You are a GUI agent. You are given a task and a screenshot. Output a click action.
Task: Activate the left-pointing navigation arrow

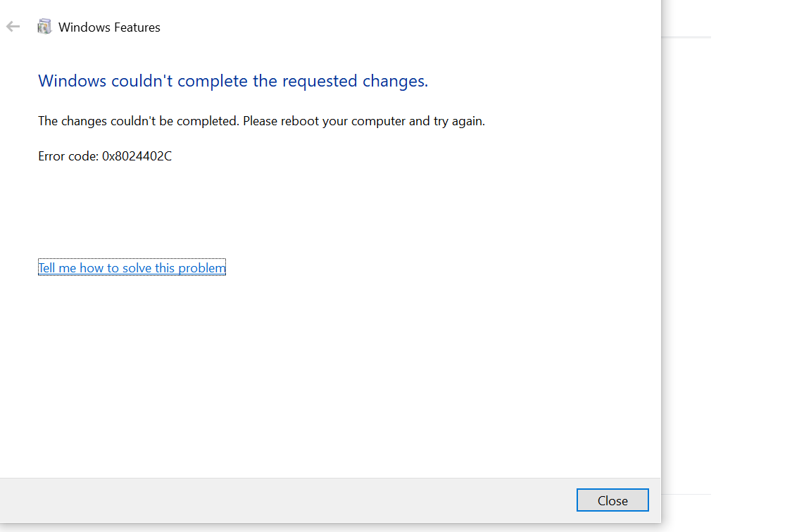click(x=13, y=26)
